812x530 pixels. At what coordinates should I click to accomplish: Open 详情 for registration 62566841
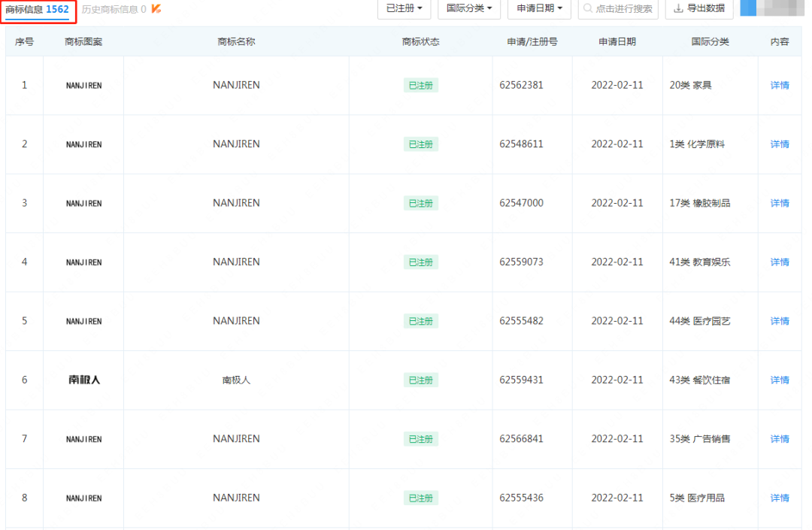pos(780,440)
